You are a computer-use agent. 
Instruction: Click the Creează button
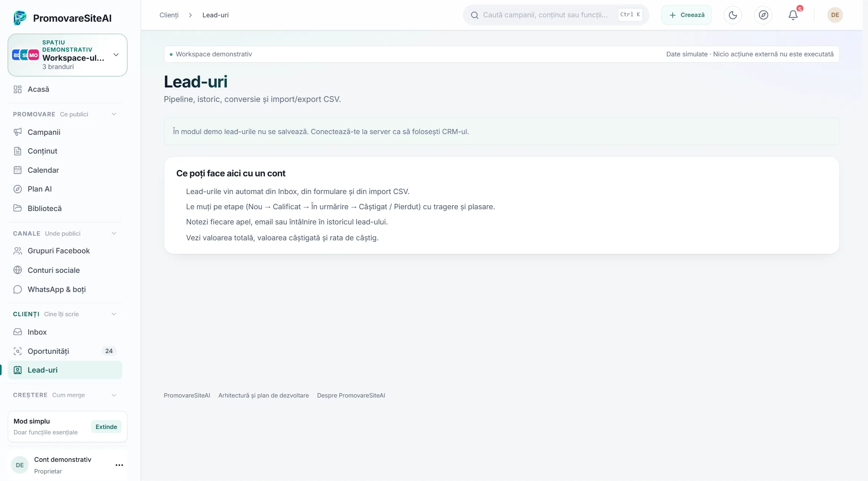click(686, 15)
